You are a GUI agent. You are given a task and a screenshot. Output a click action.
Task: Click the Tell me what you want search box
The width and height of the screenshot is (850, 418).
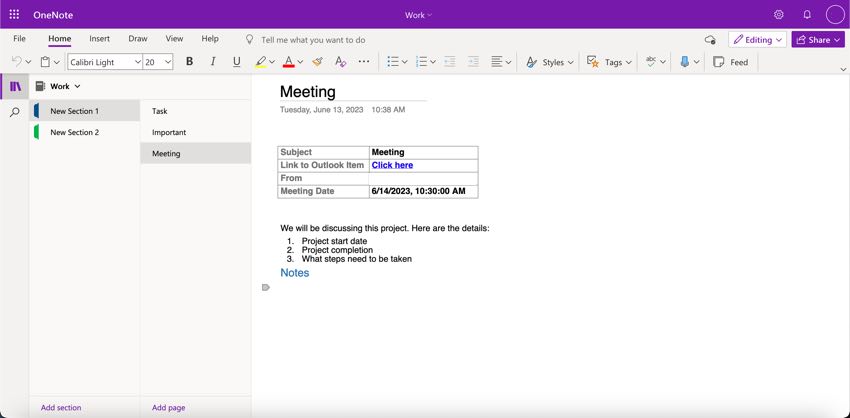point(313,40)
